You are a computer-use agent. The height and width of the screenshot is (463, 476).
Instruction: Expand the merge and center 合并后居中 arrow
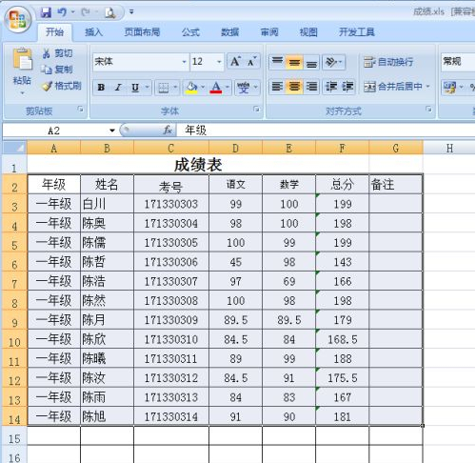coord(427,87)
